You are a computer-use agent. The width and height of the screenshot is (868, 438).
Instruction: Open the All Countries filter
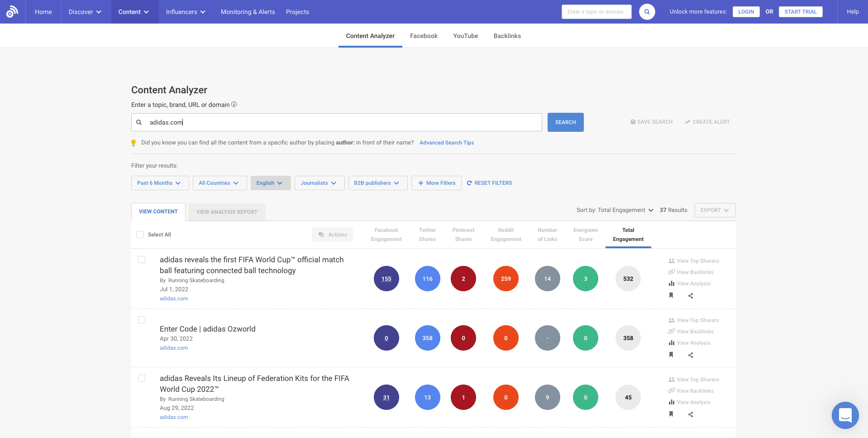click(220, 183)
